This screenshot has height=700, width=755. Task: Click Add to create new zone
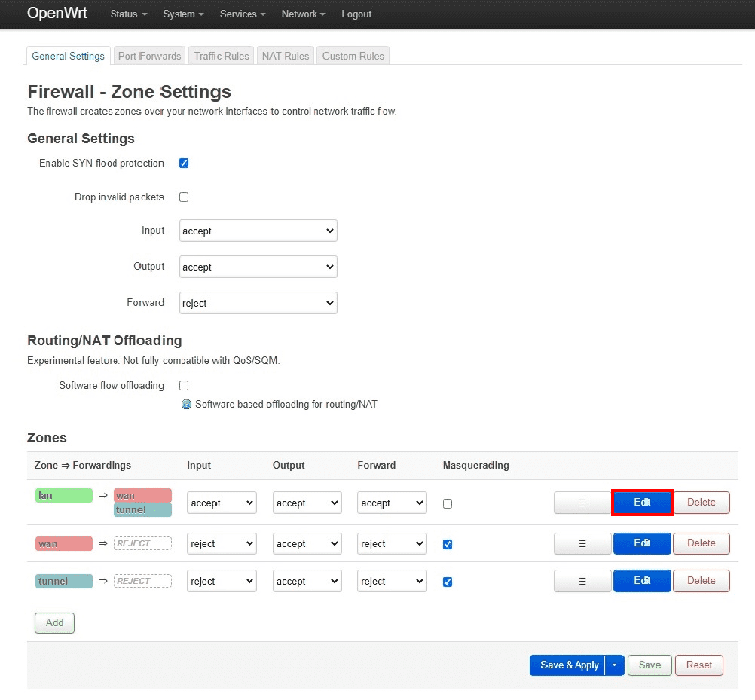(x=54, y=623)
